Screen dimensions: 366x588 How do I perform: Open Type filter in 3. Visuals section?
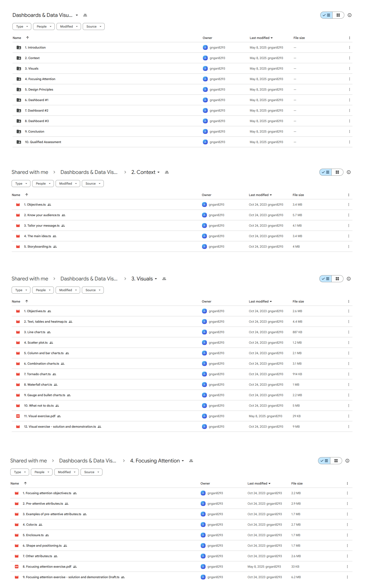(x=21, y=290)
